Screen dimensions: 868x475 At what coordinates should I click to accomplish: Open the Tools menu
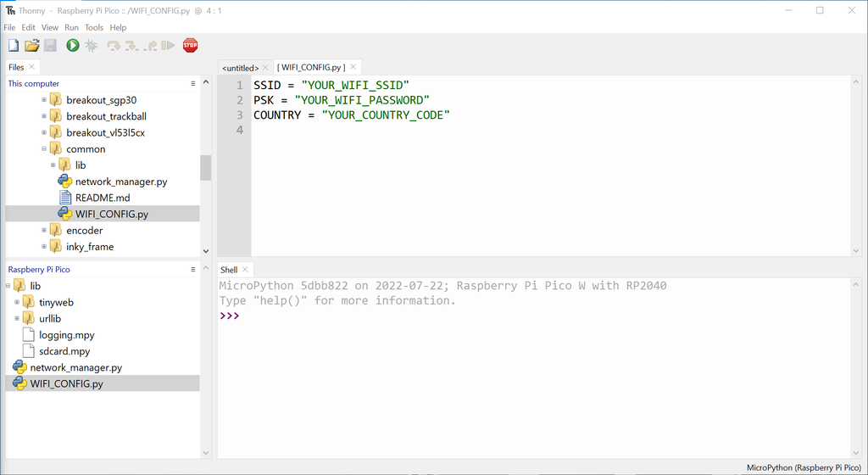[x=93, y=28]
